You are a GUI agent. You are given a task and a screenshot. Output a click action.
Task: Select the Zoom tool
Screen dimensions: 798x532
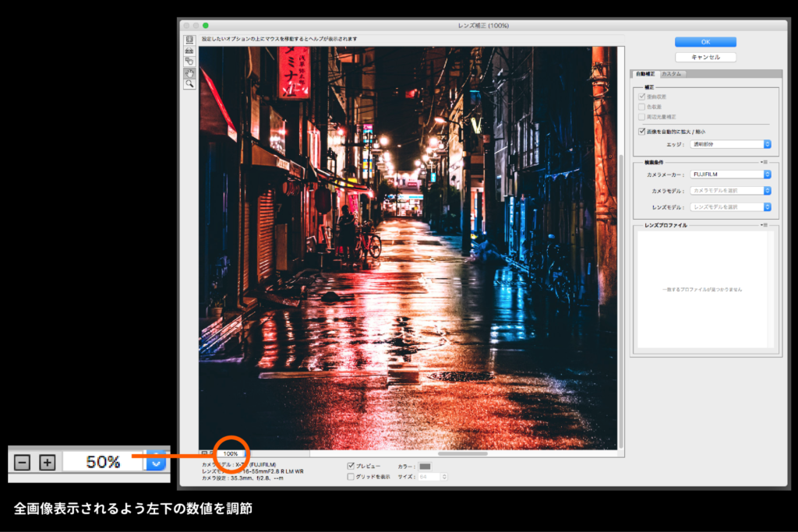(189, 84)
